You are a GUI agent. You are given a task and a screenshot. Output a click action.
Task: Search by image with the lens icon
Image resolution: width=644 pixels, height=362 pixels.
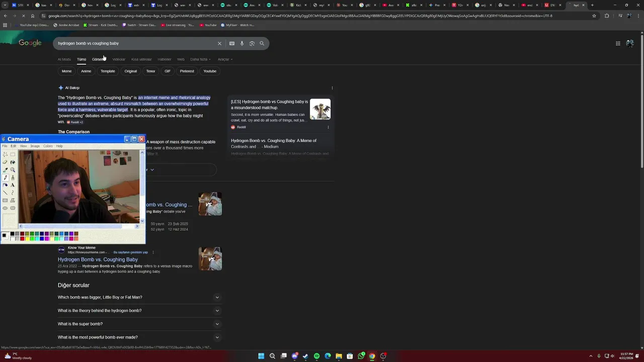[252, 43]
